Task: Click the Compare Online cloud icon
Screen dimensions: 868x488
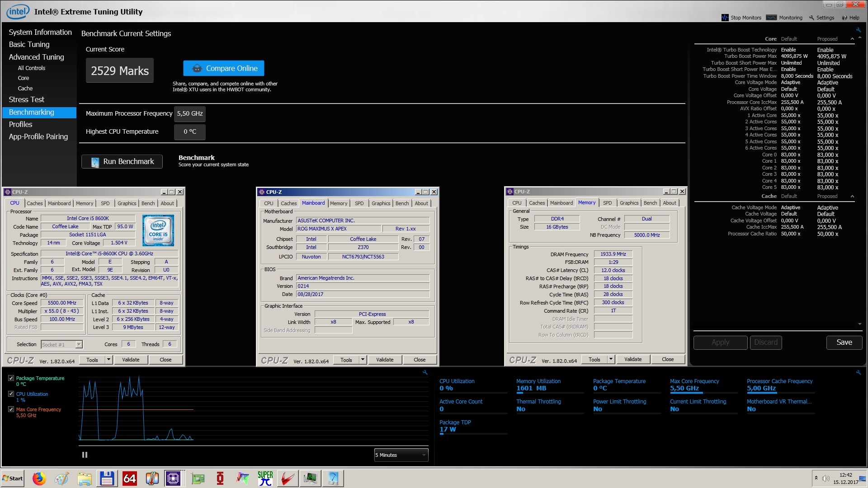Action: [197, 68]
